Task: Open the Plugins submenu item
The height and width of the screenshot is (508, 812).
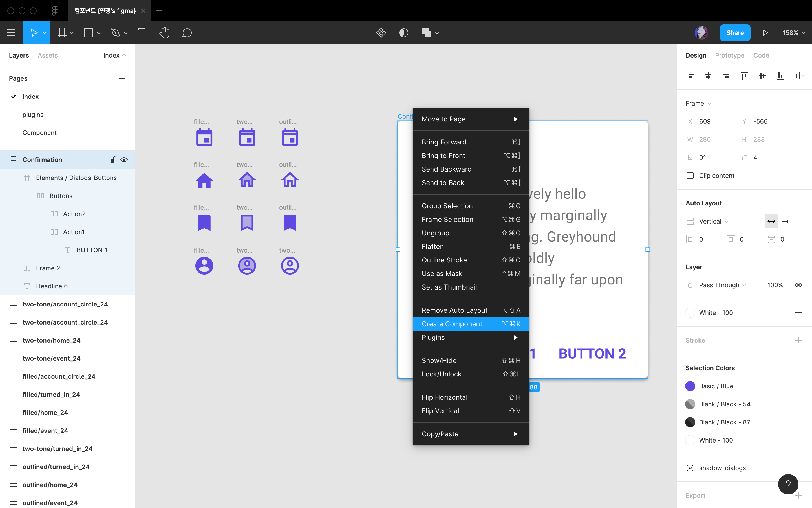Action: [x=471, y=337]
